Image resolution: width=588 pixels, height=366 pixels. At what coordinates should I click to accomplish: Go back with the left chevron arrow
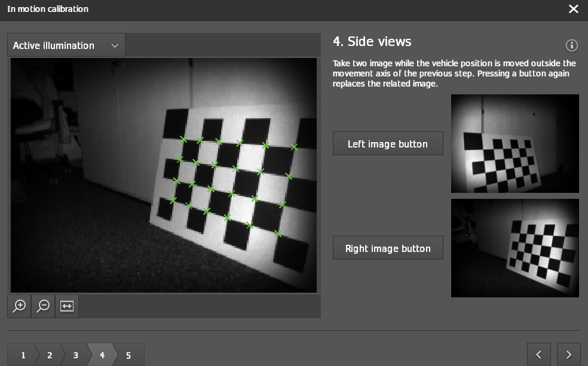point(538,354)
